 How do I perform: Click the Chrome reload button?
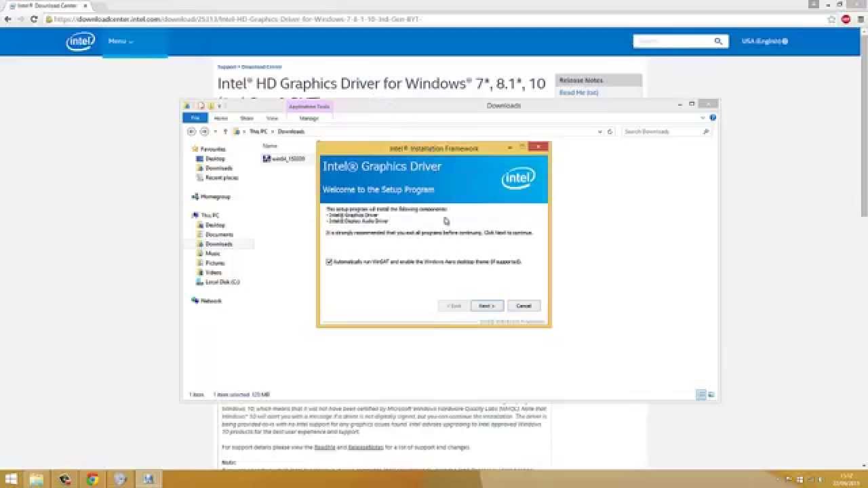(x=33, y=19)
